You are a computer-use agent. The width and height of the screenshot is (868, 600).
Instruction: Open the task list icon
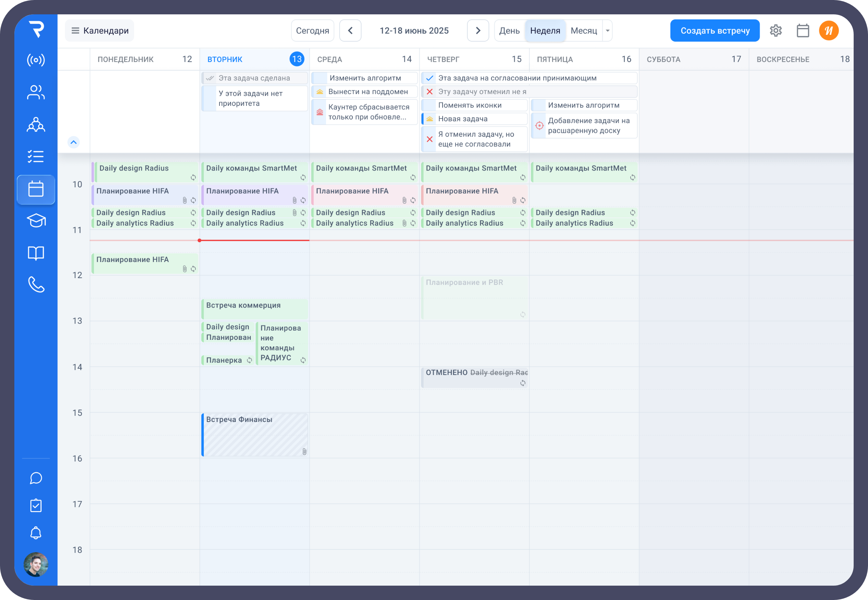[x=36, y=156]
